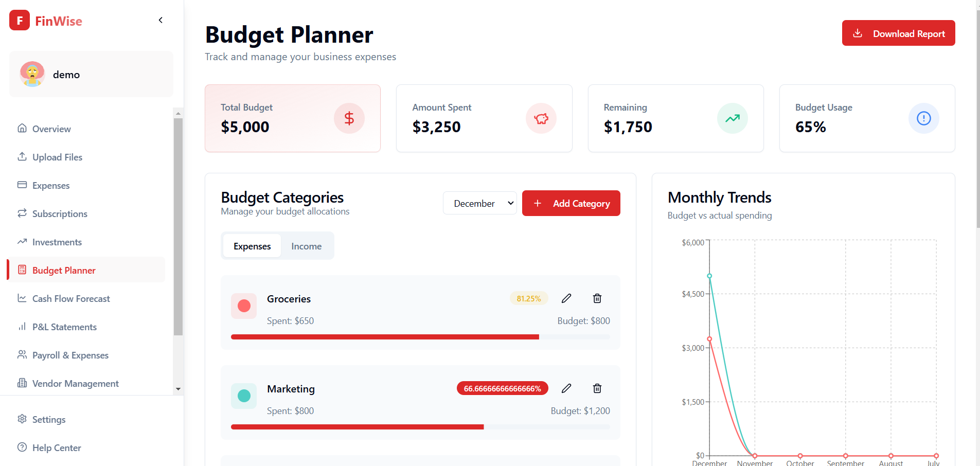This screenshot has width=980, height=466.
Task: Click the Amount Spent piggy bank icon
Action: 541,118
